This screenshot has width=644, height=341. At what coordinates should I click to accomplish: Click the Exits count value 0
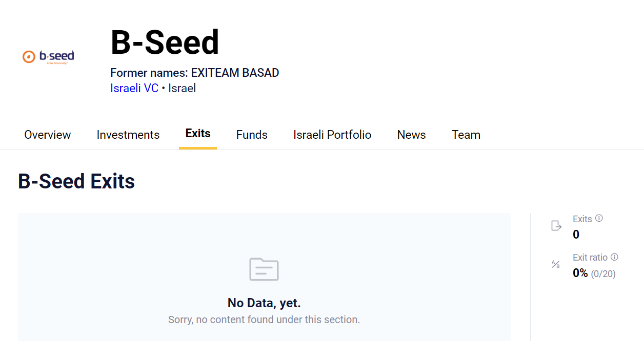click(576, 235)
